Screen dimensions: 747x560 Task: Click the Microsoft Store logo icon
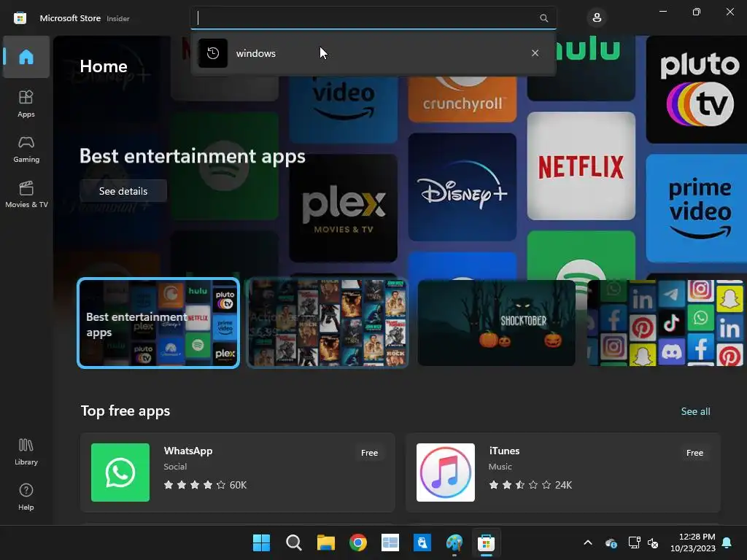[20, 18]
